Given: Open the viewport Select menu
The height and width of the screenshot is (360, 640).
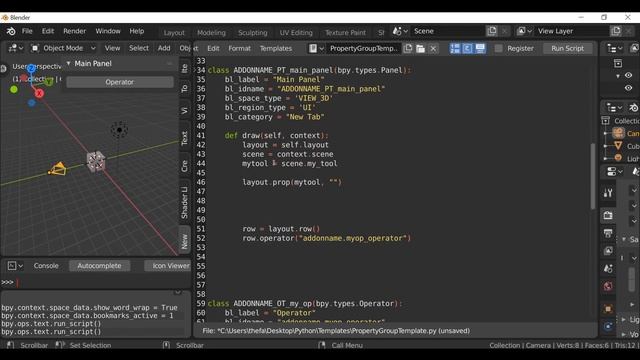Looking at the screenshot, I should (139, 48).
